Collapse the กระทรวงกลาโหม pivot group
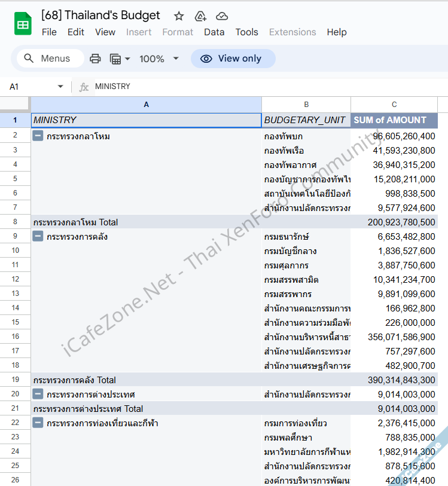448x486 pixels. point(38,136)
